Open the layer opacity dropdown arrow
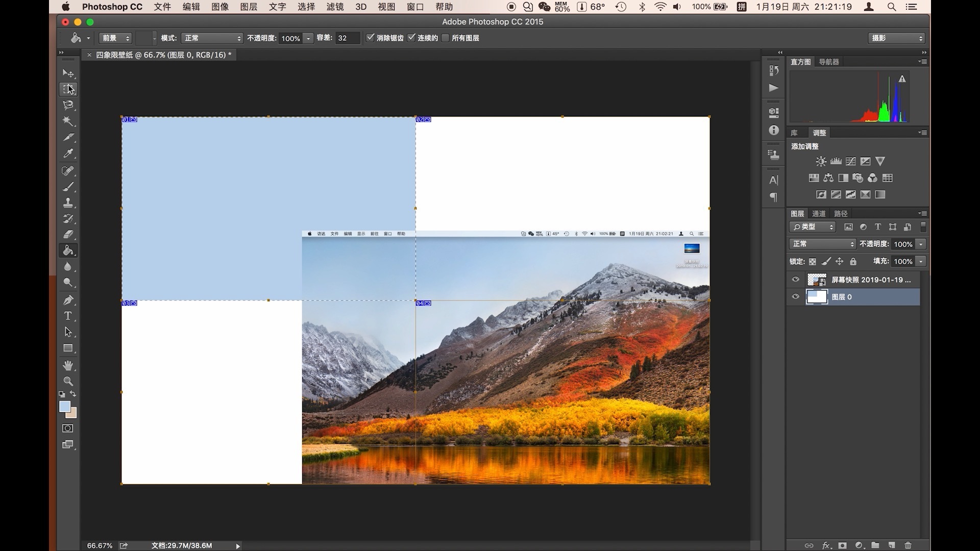This screenshot has height=551, width=980. (x=921, y=244)
